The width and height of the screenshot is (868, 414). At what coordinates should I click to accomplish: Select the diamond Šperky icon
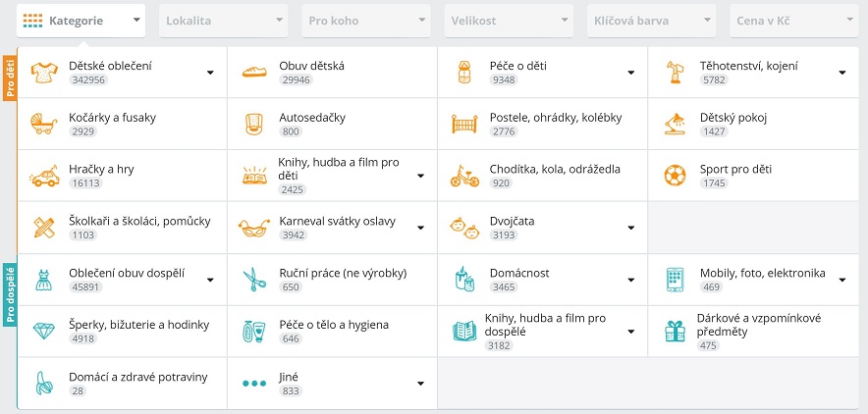[x=44, y=331]
